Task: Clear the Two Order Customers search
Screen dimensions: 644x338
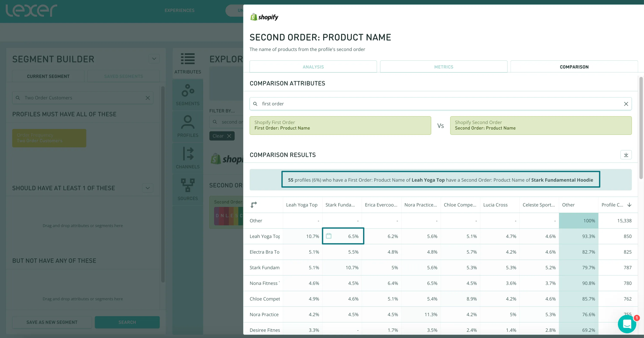Action: point(148,98)
